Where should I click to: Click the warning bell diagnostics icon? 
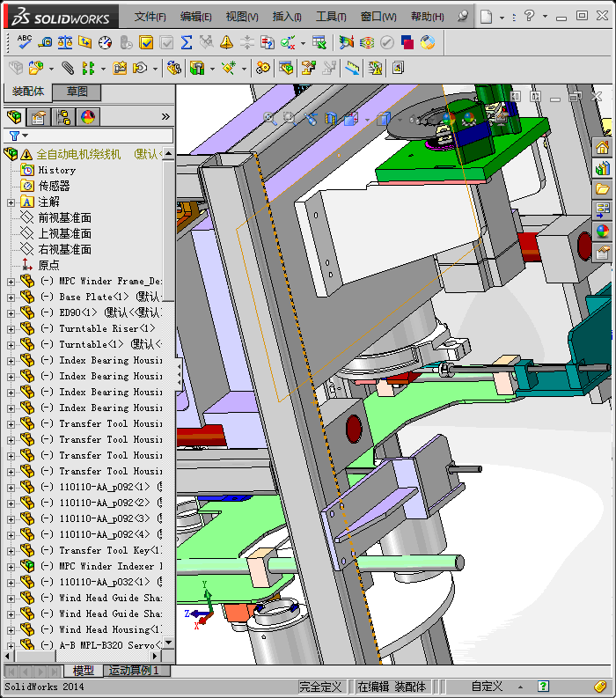[226, 42]
